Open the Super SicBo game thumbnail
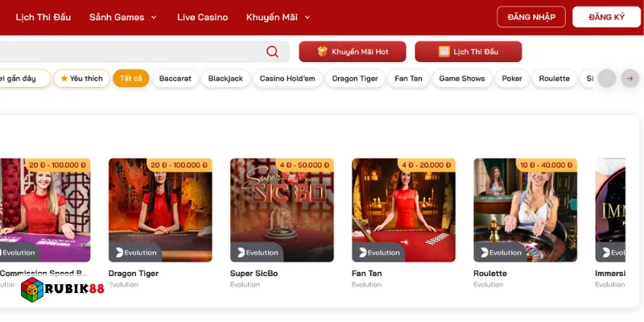Image resolution: width=644 pixels, height=322 pixels. point(282,209)
